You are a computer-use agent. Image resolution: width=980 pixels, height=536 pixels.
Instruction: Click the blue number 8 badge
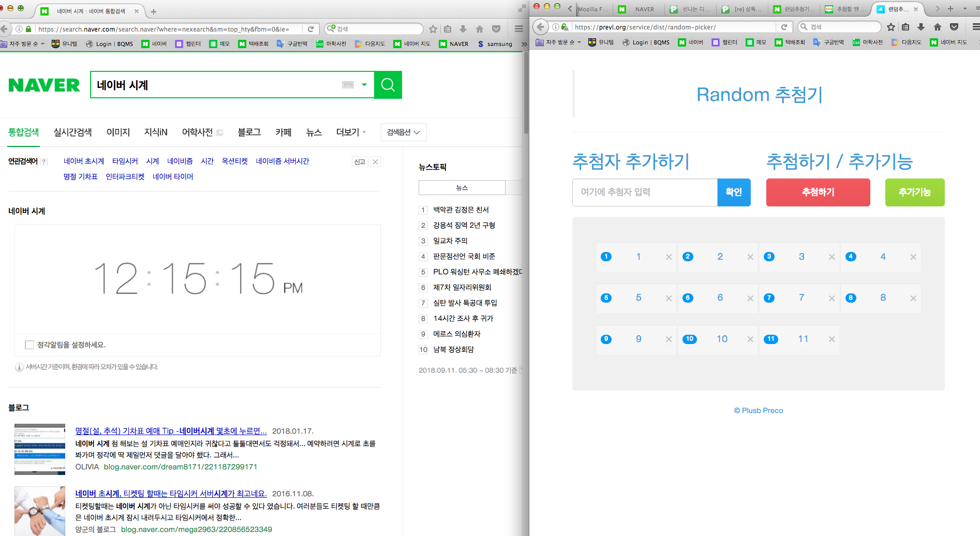[851, 298]
